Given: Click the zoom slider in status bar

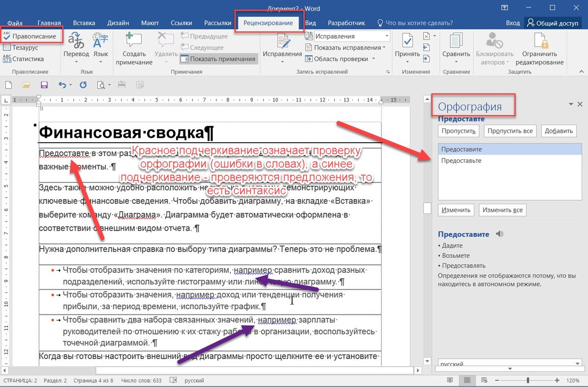Looking at the screenshot, I should tap(528, 381).
